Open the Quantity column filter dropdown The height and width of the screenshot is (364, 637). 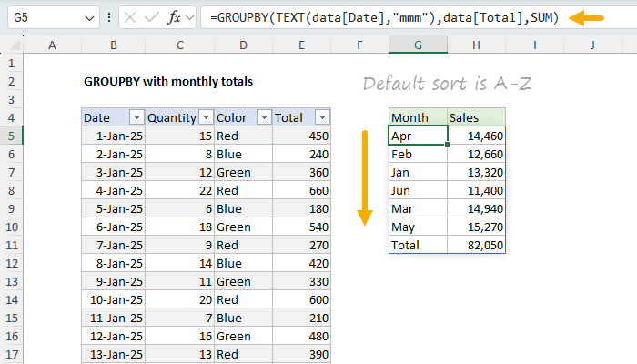pyautogui.click(x=206, y=117)
